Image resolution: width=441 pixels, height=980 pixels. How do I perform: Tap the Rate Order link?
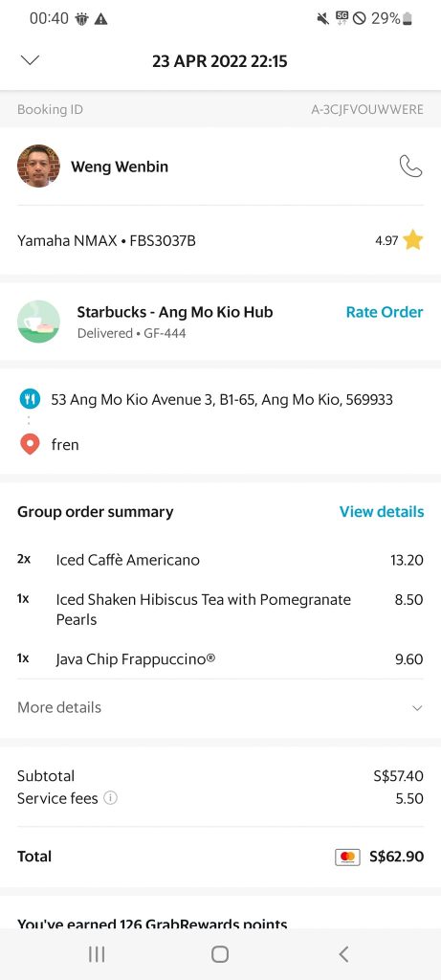click(x=385, y=312)
